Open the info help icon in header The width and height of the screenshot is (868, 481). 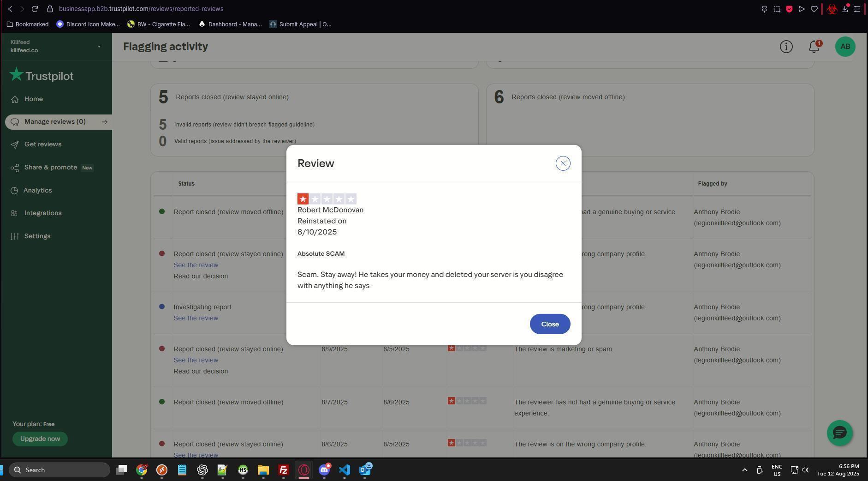click(786, 47)
